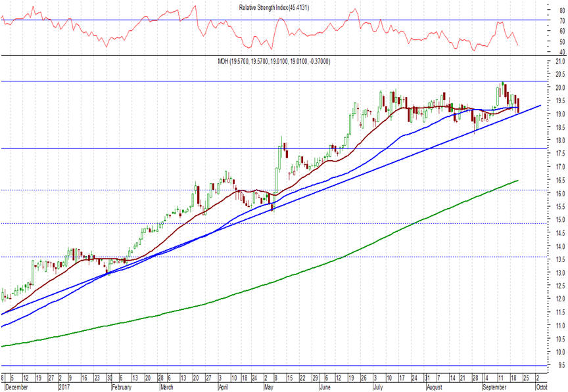This screenshot has height=392, width=568.
Task: Pick the 16.5 price axis label
Action: coord(561,181)
